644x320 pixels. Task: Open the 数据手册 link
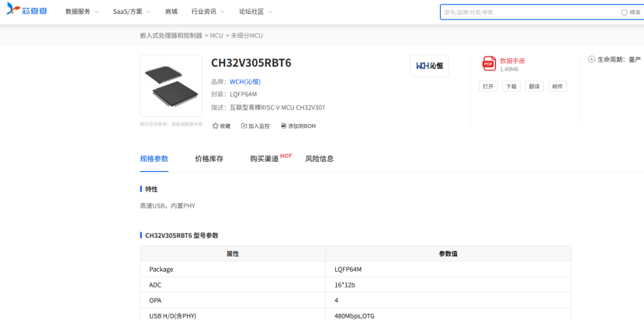[x=512, y=60]
